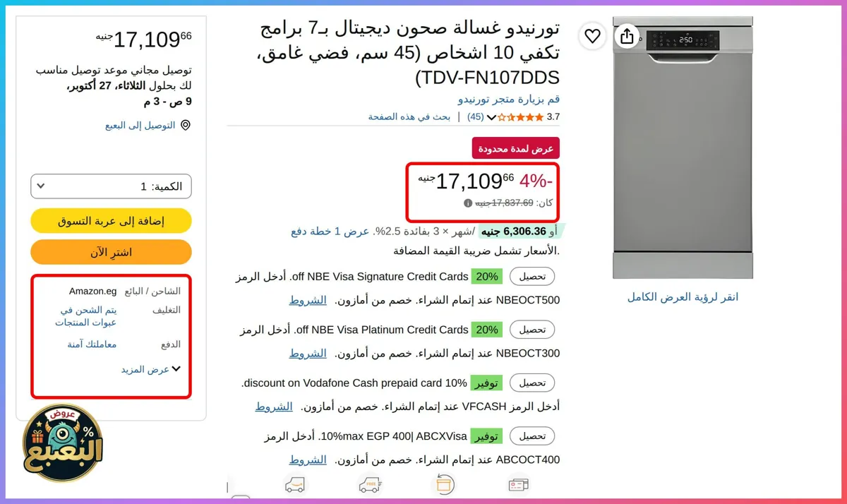Click the payment card icon at bottom
Image resolution: width=847 pixels, height=504 pixels.
click(x=519, y=485)
